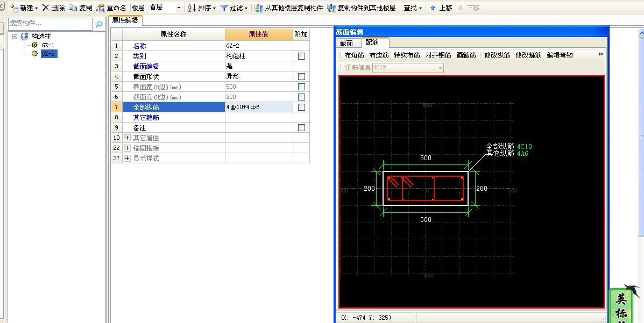644x323 pixels.
Task: Open the 过滤 dropdown arrow
Action: tap(246, 8)
